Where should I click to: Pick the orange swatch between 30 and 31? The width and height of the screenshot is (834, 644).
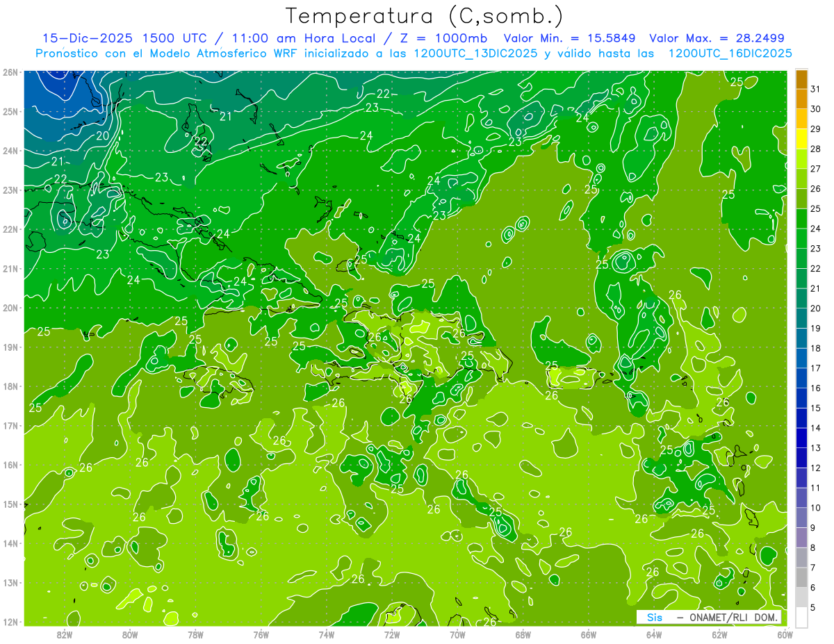(802, 99)
